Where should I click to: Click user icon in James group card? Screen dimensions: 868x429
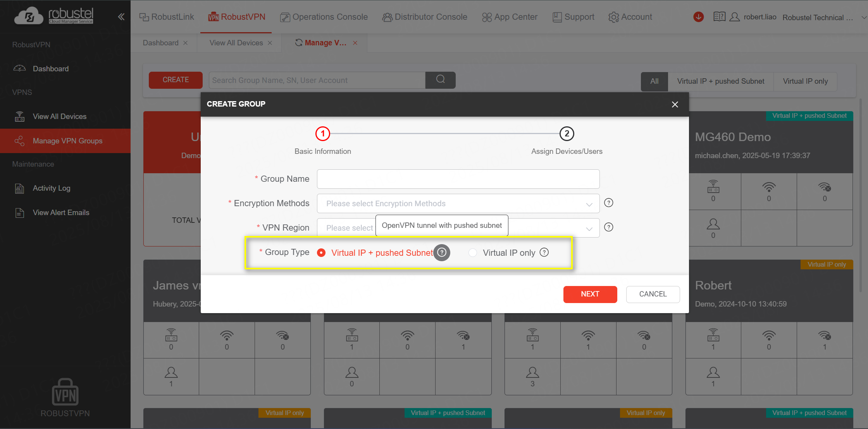pos(171,372)
